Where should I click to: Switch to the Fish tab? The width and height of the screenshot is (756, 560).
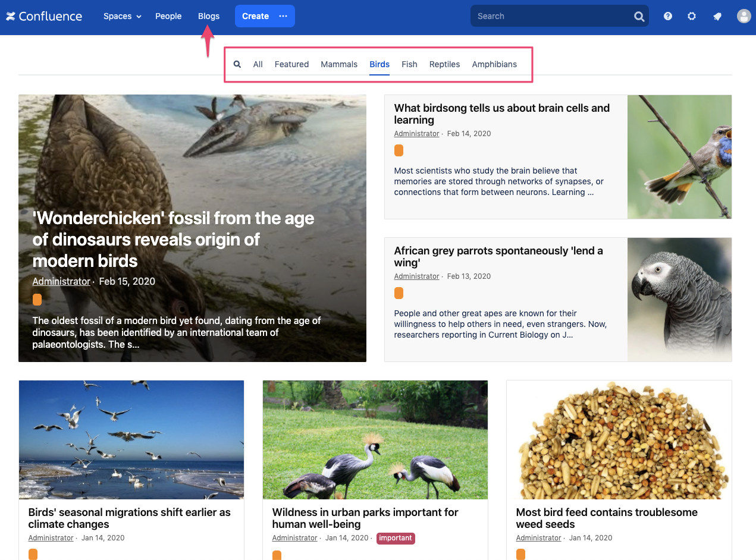(x=409, y=64)
